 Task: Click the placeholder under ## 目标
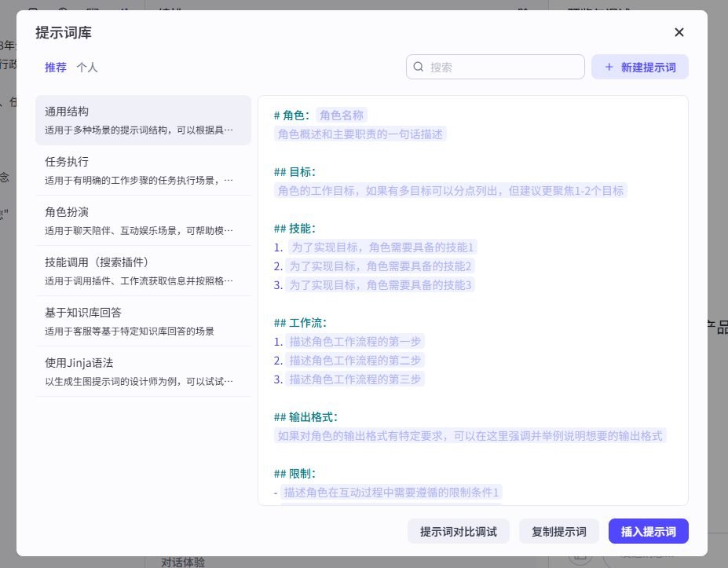click(x=450, y=190)
